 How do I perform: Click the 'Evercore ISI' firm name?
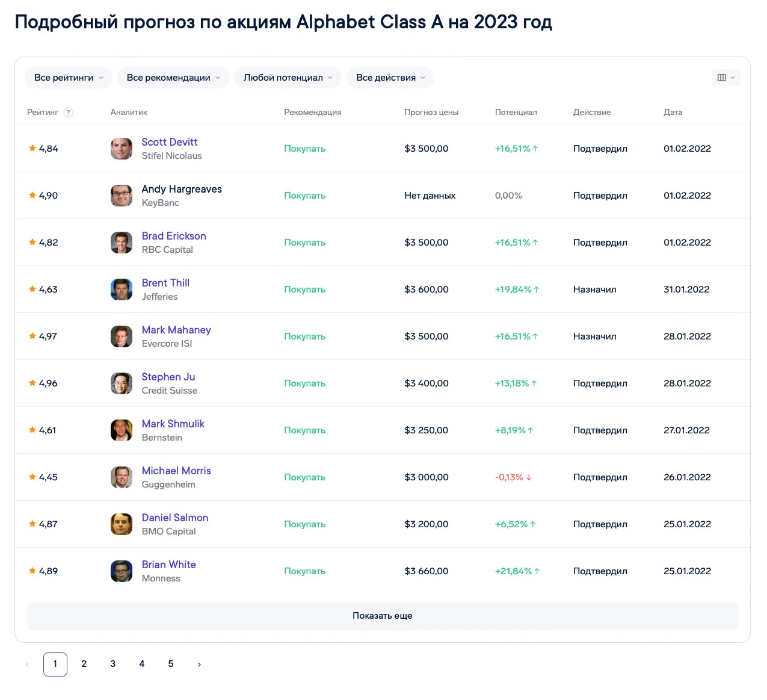click(x=167, y=344)
